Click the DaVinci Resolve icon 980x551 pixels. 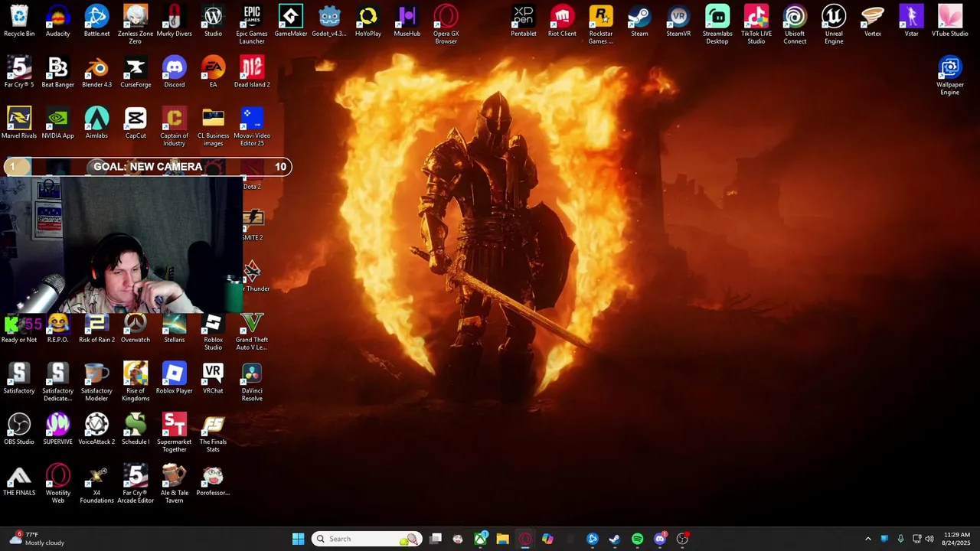252,382
